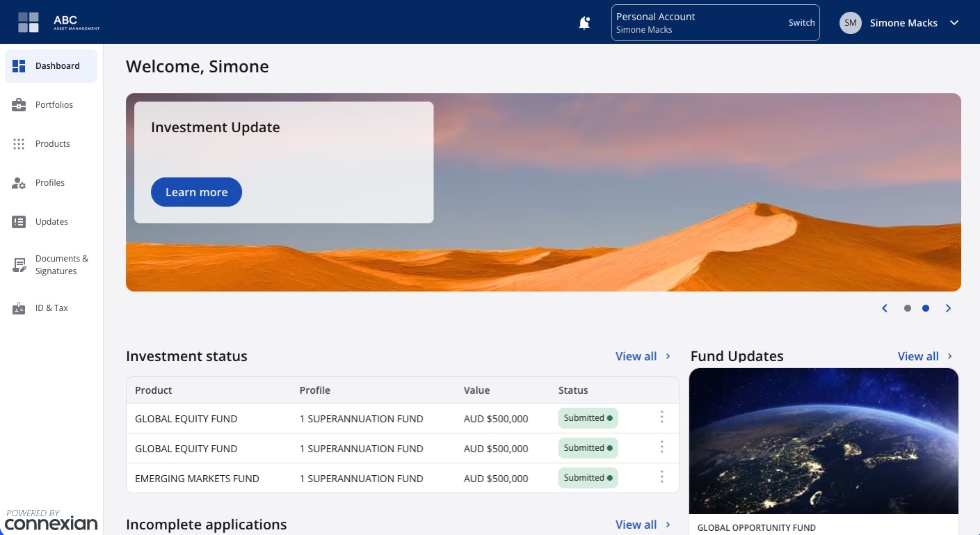Click the Investment Update banner heading
This screenshot has width=980, height=535.
[216, 127]
